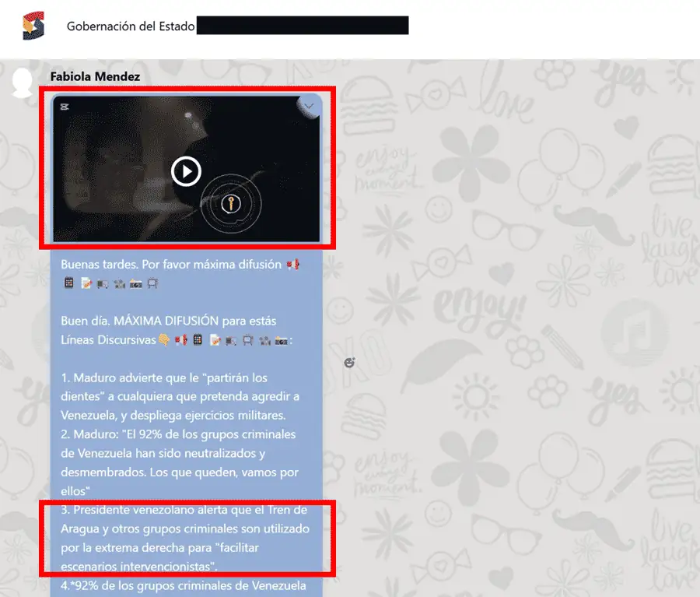Screen dimensions: 700x597
Task: Open Fabiola Mendez sender name
Action: 95,76
